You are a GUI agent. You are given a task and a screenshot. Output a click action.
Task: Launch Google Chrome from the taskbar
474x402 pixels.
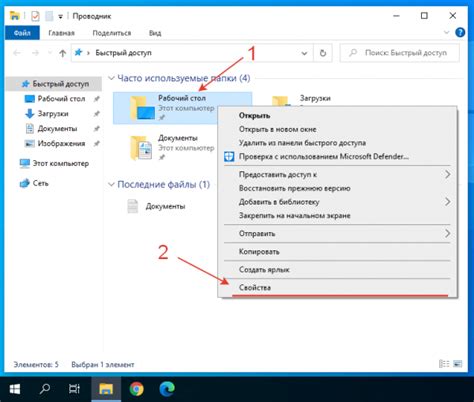coord(136,389)
